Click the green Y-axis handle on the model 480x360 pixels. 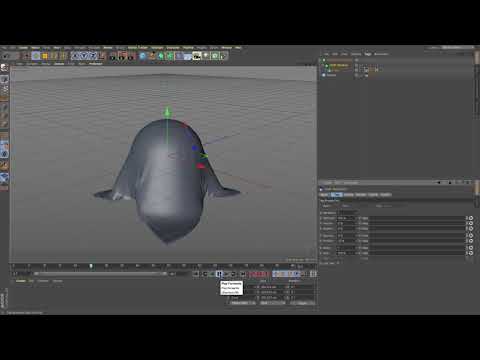168,112
